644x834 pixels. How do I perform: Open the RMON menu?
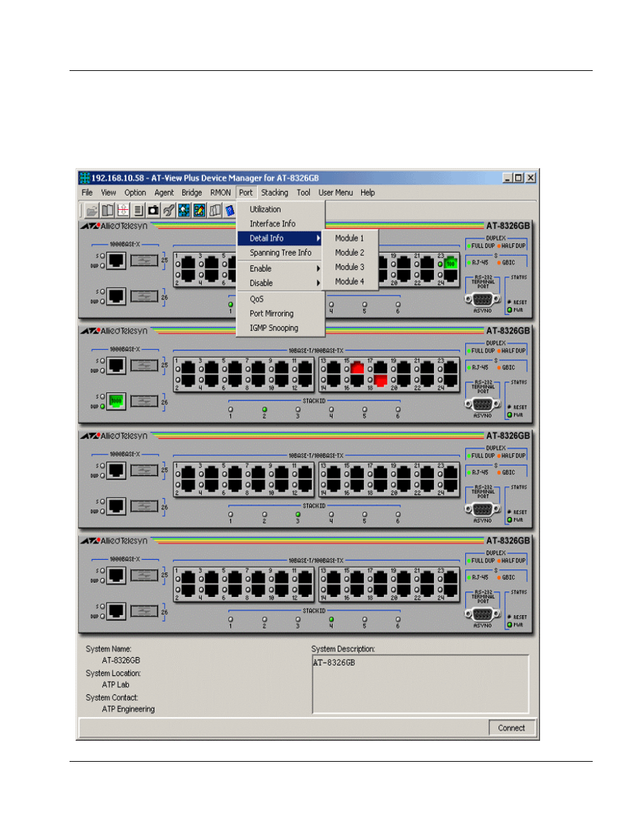tap(221, 192)
